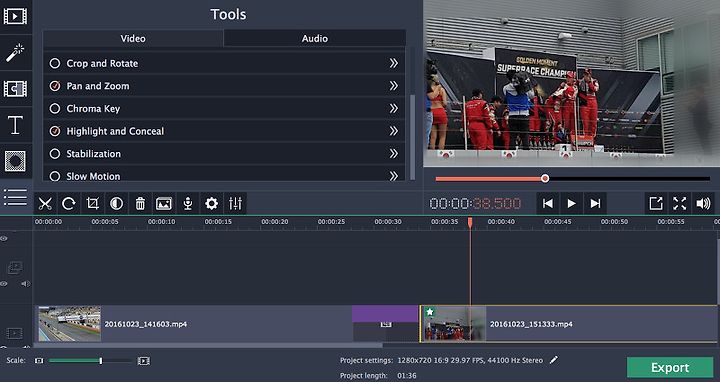Select the 20161023_141603.mp4 clip thumbnail

click(x=69, y=324)
